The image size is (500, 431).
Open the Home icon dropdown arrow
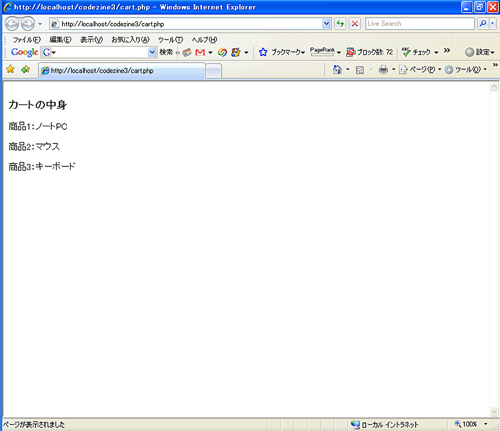348,70
